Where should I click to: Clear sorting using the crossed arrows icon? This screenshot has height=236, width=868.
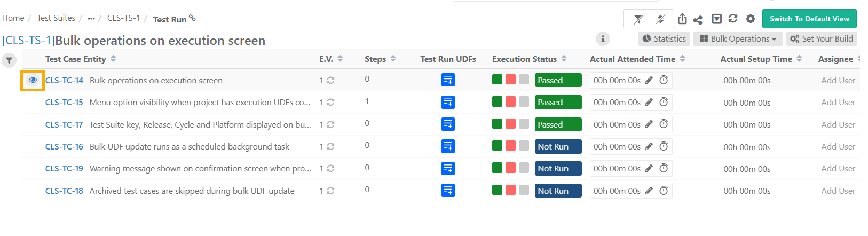(x=660, y=19)
